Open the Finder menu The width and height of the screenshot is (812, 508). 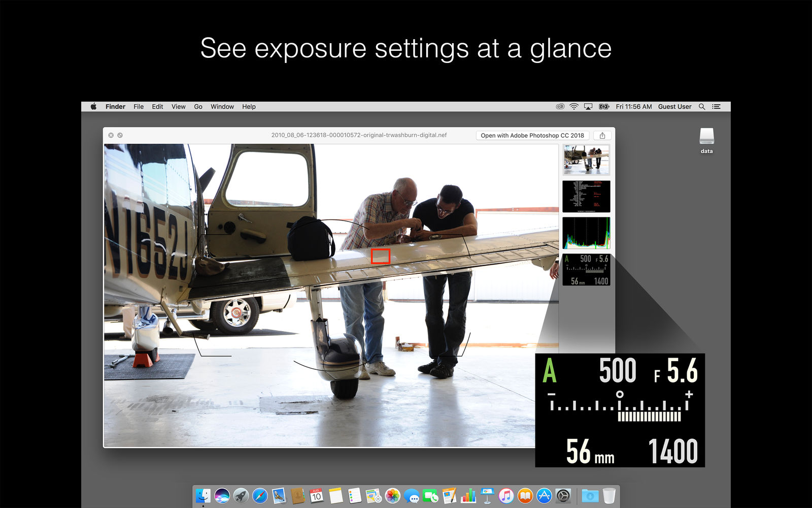115,107
